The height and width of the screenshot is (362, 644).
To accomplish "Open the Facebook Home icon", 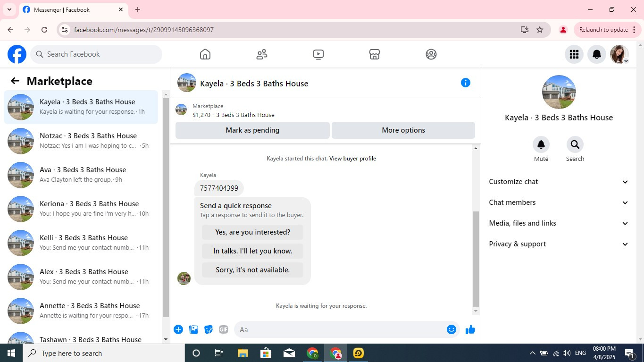I will pyautogui.click(x=205, y=54).
